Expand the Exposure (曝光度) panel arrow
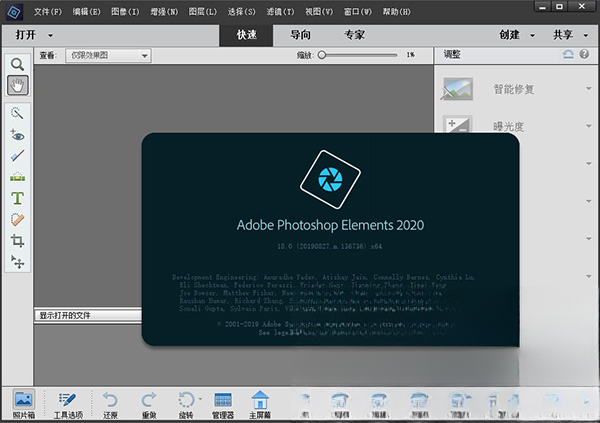 (589, 126)
